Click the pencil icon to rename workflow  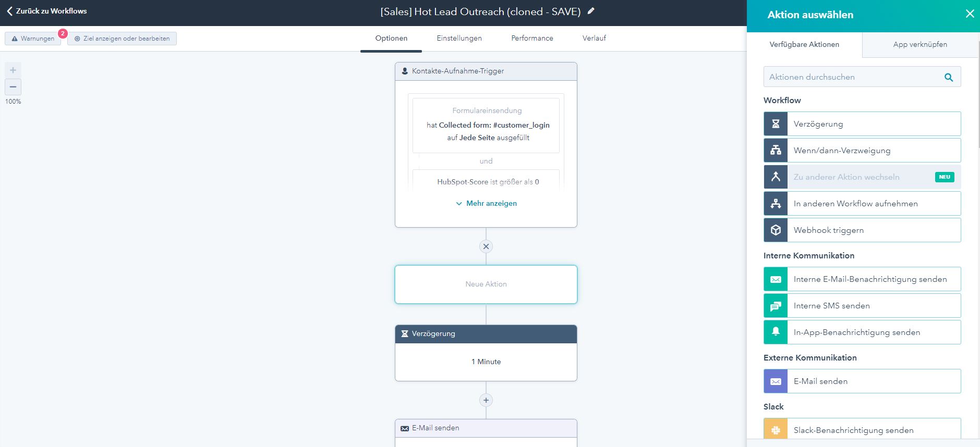(591, 11)
